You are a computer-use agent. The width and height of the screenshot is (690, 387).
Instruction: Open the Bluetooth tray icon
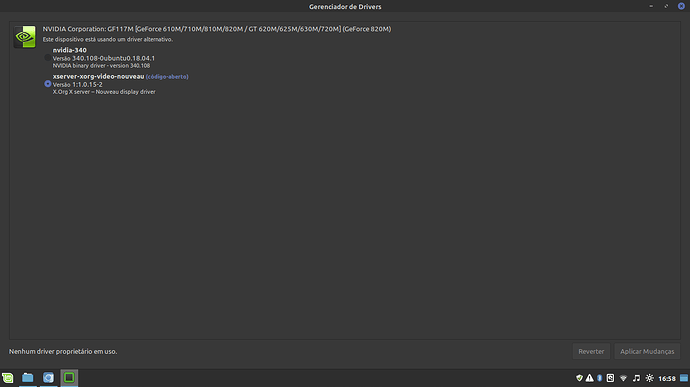pos(599,378)
